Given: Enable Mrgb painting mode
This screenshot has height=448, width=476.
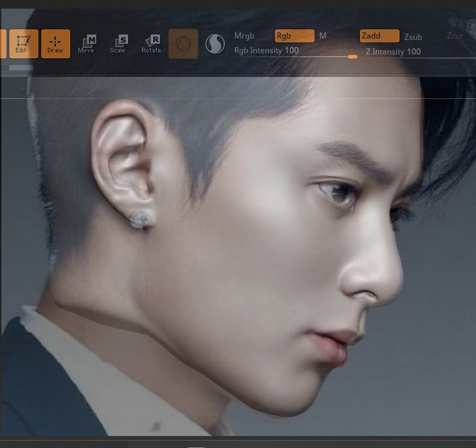Looking at the screenshot, I should [244, 36].
